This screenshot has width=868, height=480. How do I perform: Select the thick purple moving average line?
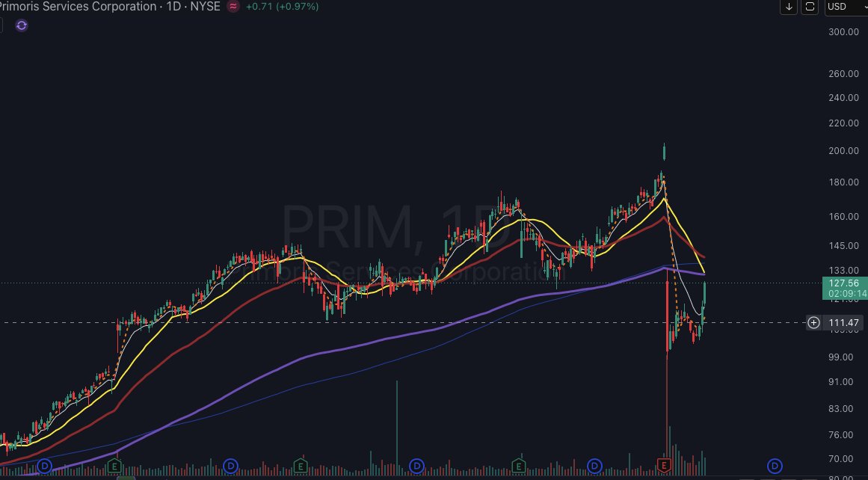pos(354,348)
